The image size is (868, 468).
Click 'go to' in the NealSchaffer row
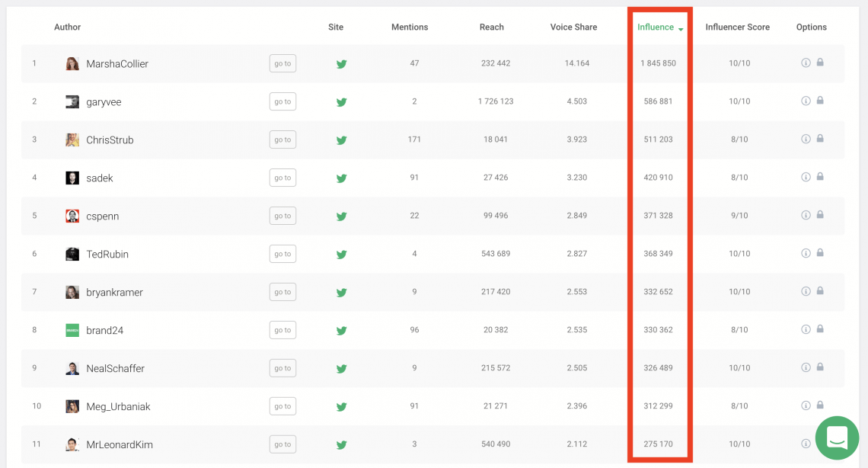[x=283, y=368]
